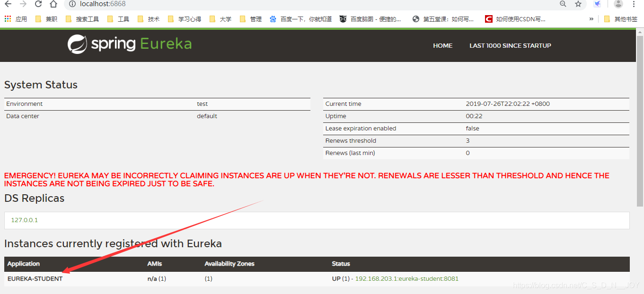This screenshot has width=644, height=294.
Task: Open the 192.168.203.1:eureka-student:8081 instance link
Action: (406, 278)
